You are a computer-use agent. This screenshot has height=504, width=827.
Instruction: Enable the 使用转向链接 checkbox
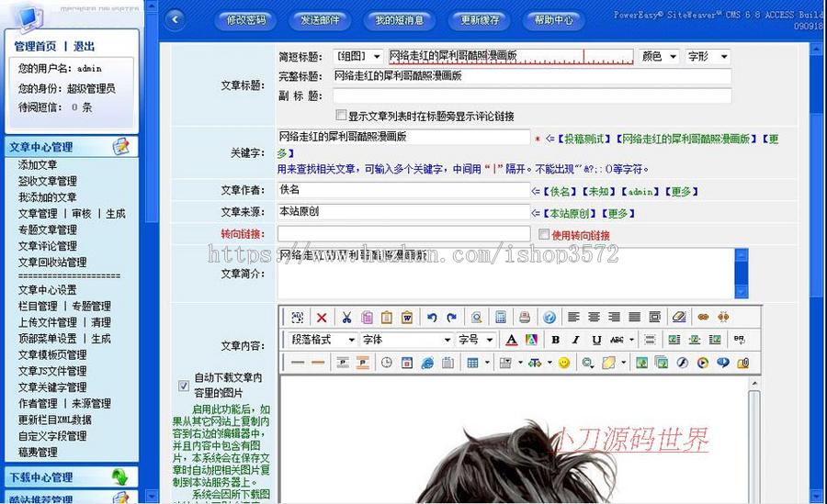(x=544, y=234)
